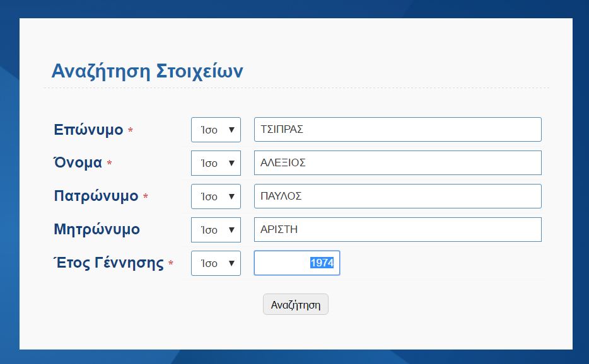Expand the Όνομα 'Ίσο' dropdown
This screenshot has height=364, width=589.
(x=216, y=163)
